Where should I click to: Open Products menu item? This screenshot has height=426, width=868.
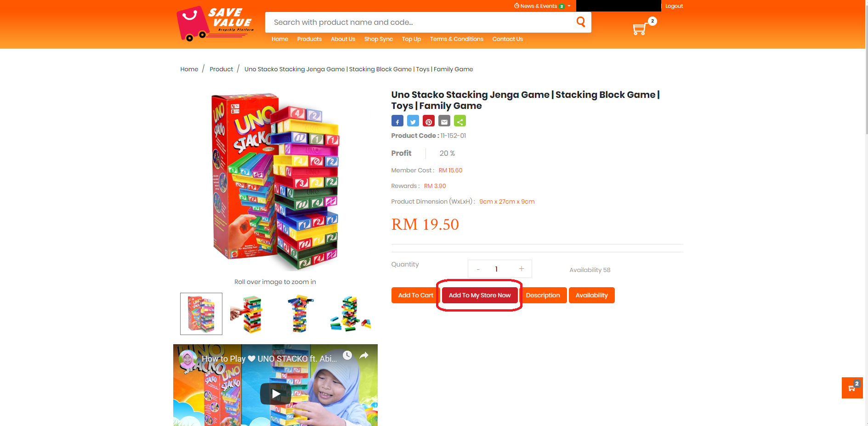click(309, 39)
